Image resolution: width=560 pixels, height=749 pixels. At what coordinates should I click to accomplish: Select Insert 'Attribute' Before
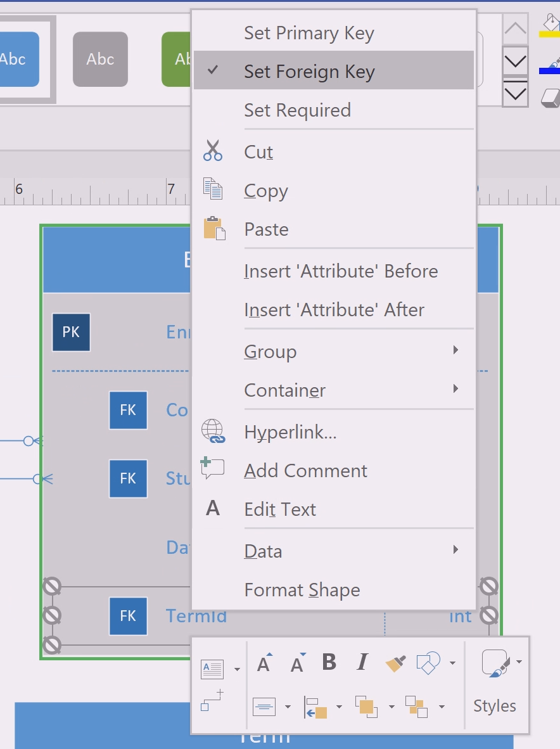334,271
